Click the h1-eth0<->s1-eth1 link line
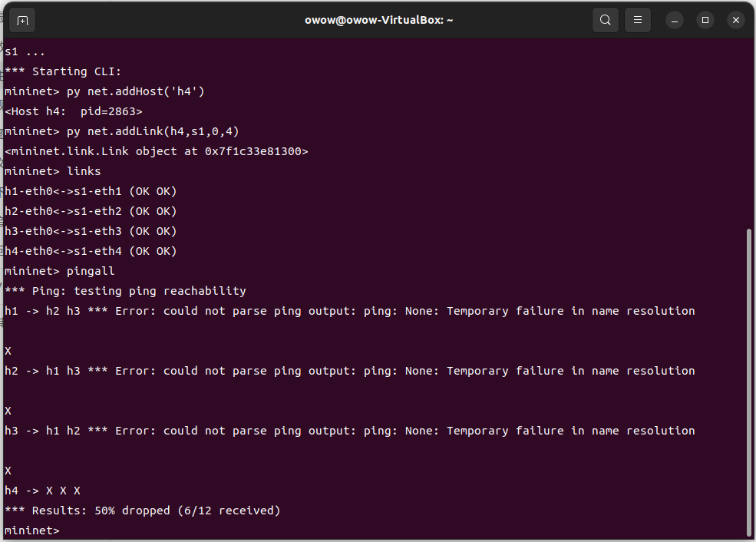 pos(91,191)
